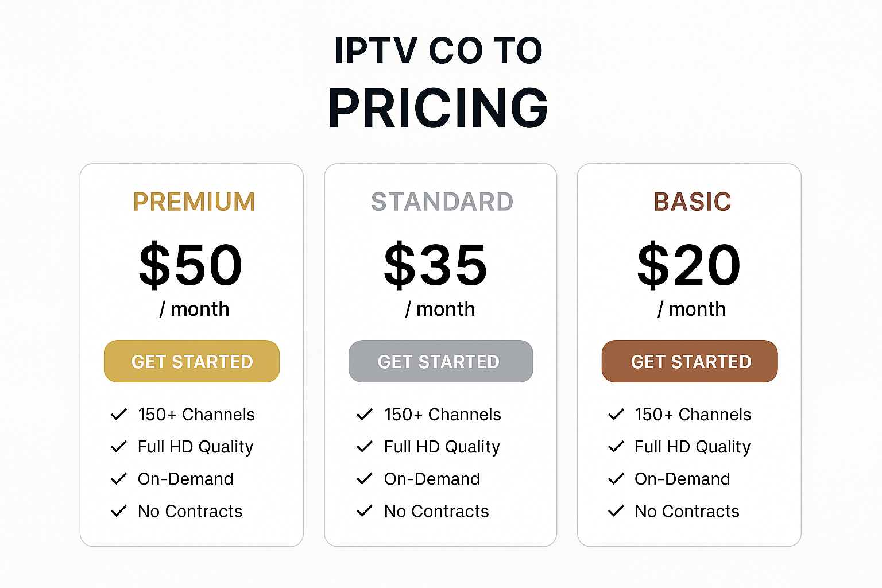This screenshot has width=882, height=588.
Task: Click the checkmark beside Basic No Contracts
Action: tap(616, 511)
